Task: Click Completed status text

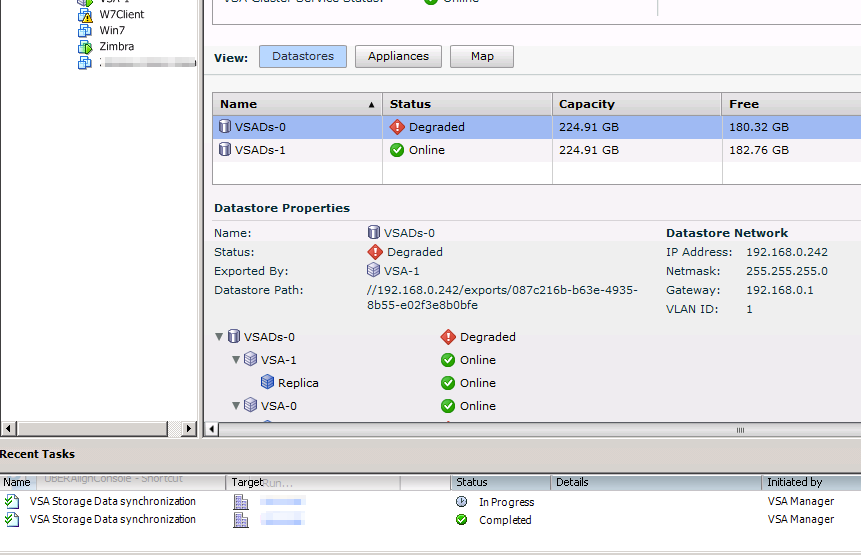Action: (x=505, y=520)
